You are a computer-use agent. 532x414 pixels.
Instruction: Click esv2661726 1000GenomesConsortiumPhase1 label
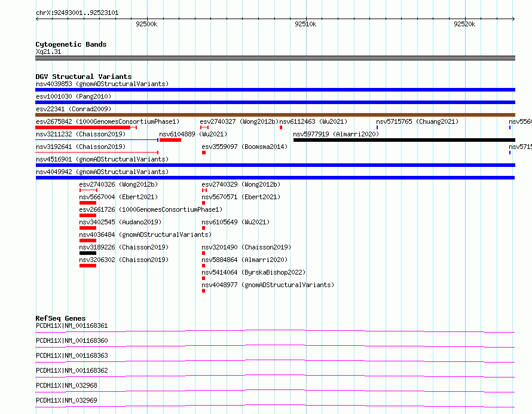click(x=151, y=209)
